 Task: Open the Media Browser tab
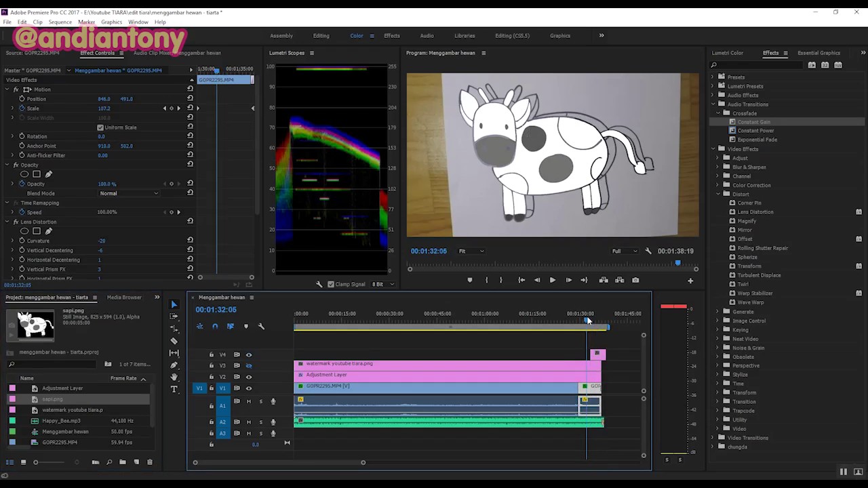(124, 297)
